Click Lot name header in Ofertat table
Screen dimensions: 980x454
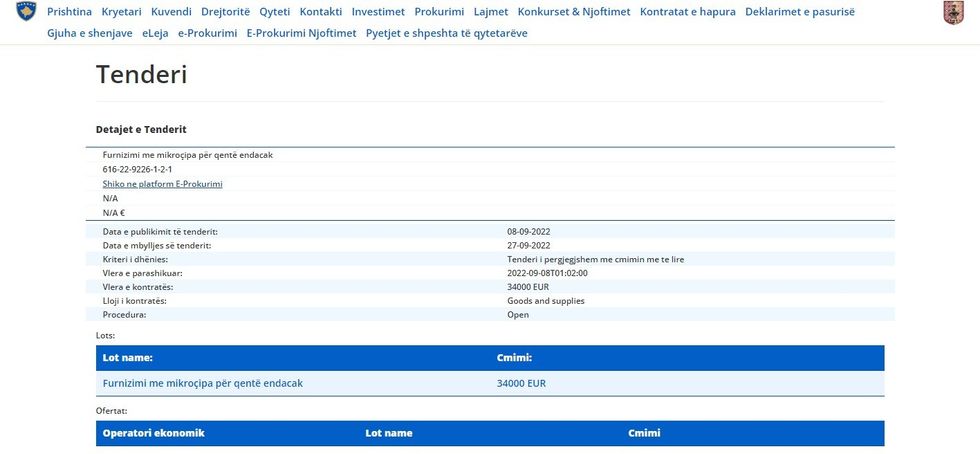389,433
